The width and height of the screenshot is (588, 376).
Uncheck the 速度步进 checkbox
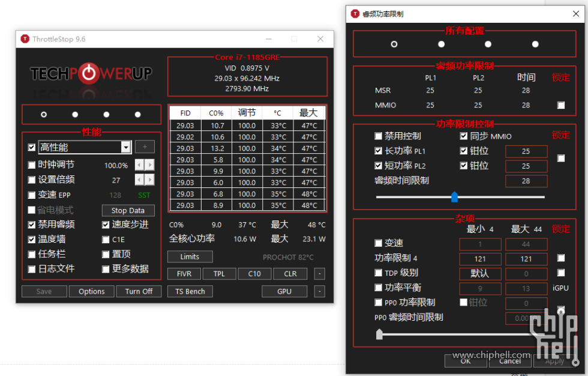(x=106, y=225)
